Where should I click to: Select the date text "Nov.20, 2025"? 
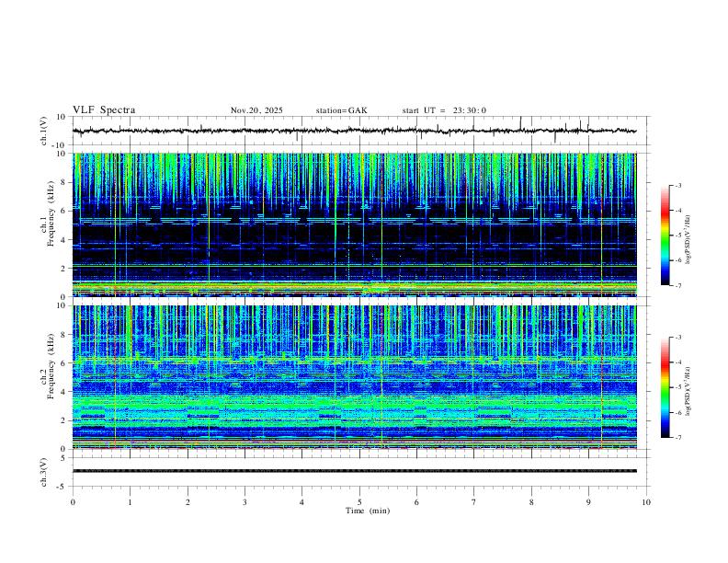coord(256,110)
